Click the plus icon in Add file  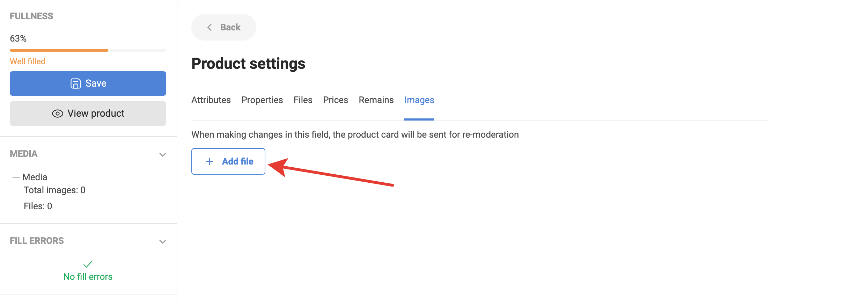coord(209,161)
